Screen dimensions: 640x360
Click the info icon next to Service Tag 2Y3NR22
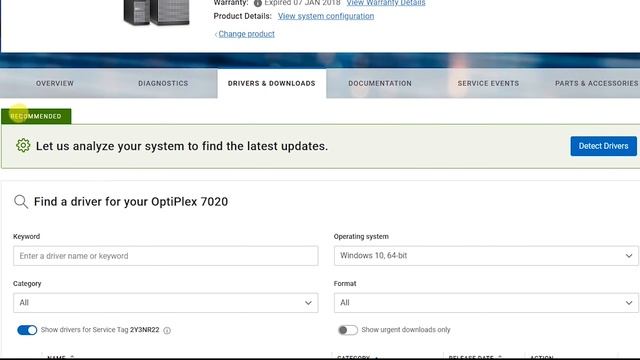coord(167,330)
